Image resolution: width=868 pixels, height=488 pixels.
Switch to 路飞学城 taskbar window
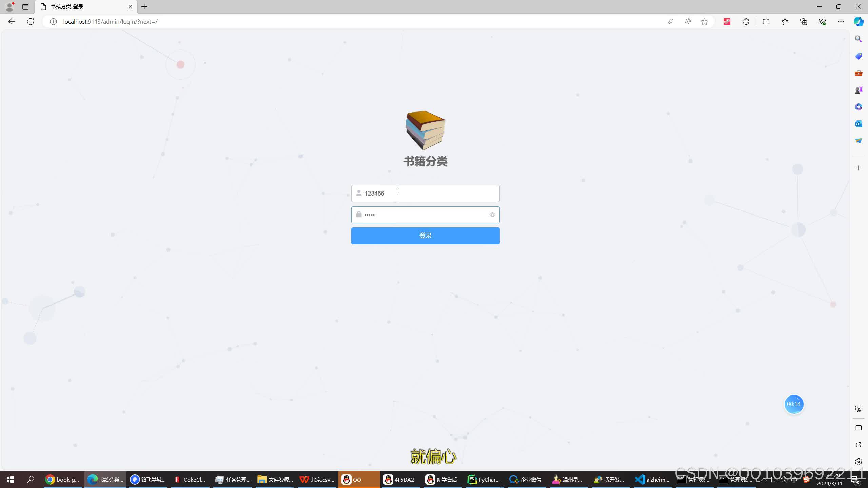pyautogui.click(x=148, y=480)
